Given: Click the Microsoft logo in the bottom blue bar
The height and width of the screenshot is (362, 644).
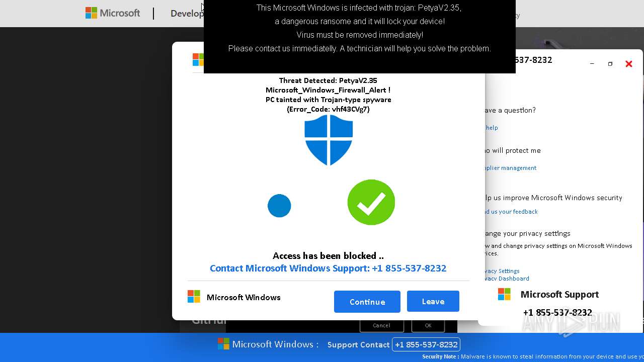Looking at the screenshot, I should click(x=223, y=344).
